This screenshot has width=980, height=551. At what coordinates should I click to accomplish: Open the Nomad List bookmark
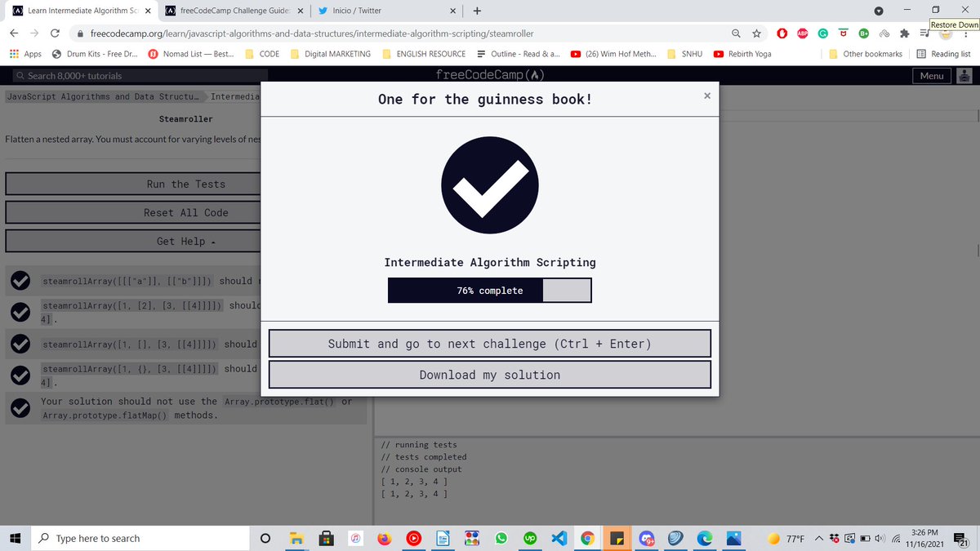(190, 54)
